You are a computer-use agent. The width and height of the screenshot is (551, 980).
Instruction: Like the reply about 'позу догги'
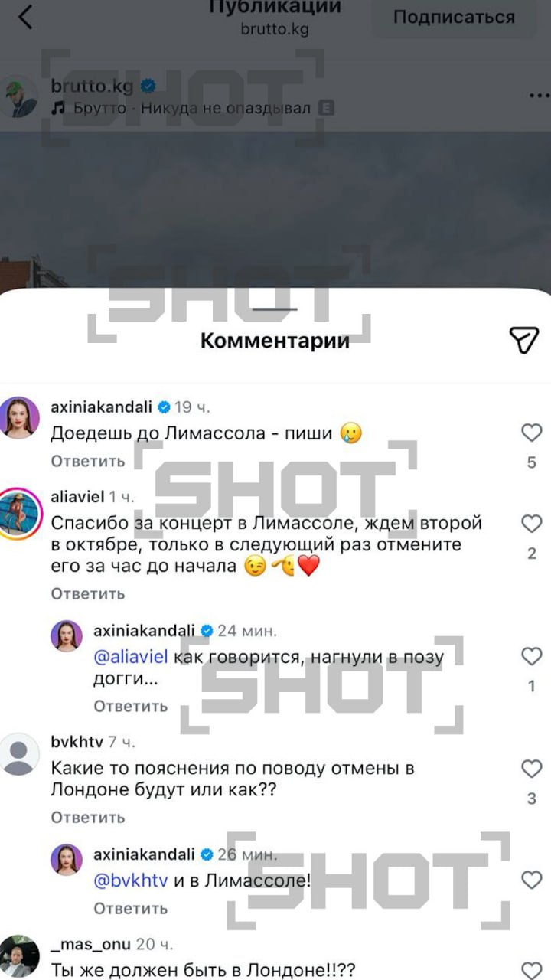(x=532, y=656)
